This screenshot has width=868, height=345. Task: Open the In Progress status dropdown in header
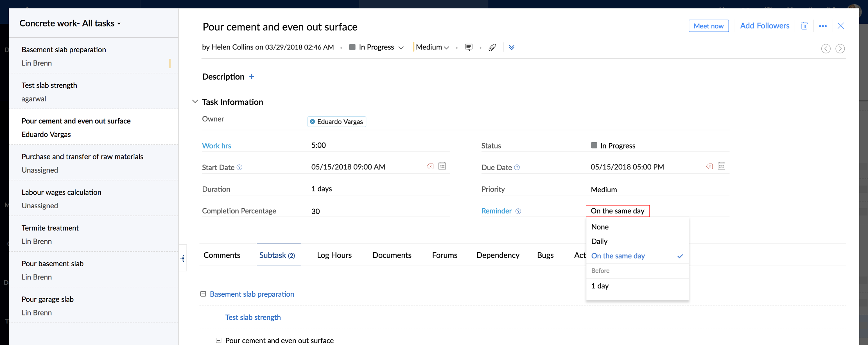tap(376, 47)
